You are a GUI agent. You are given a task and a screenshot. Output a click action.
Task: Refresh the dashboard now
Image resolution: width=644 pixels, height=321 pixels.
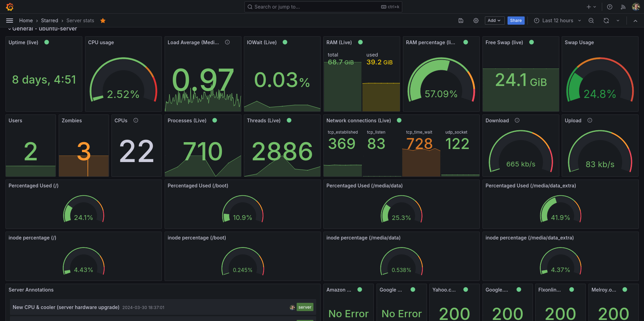click(x=606, y=21)
